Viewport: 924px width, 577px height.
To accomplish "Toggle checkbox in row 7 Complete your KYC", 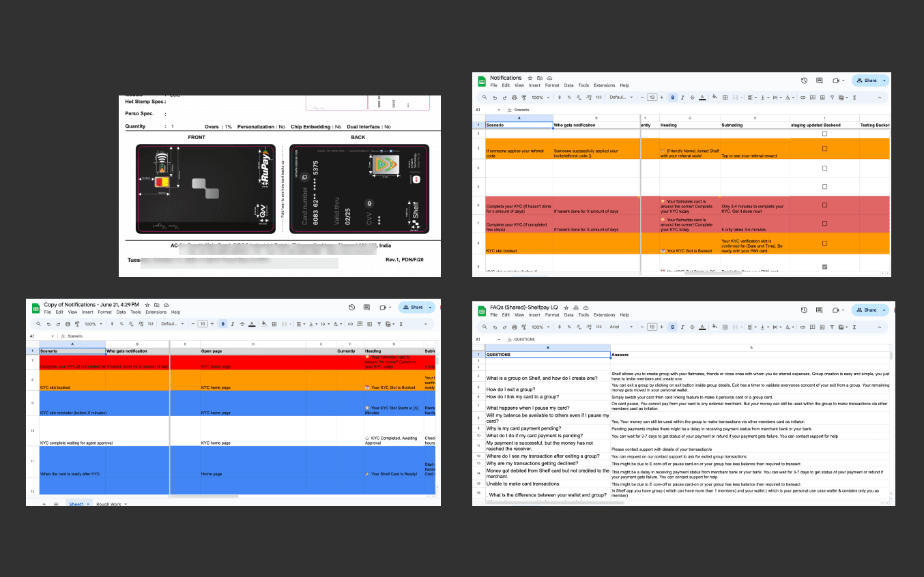I will (x=824, y=223).
